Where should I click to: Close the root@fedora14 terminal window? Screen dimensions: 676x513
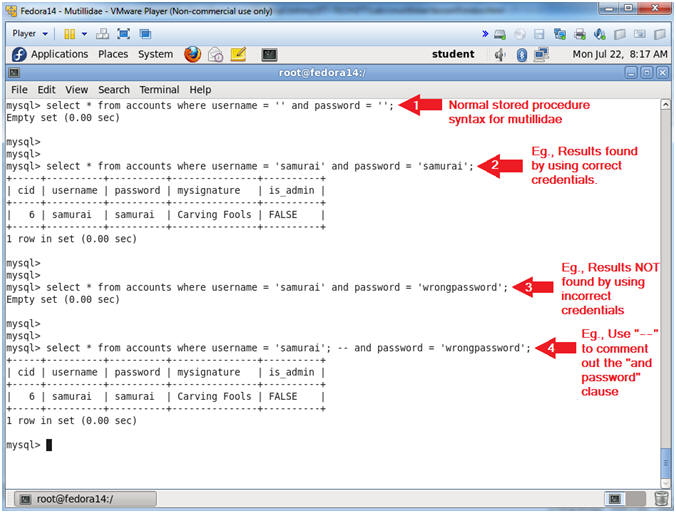tap(662, 73)
